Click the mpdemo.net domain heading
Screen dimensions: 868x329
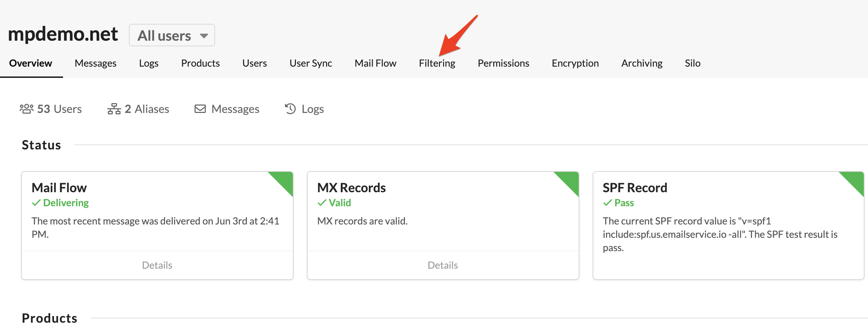(x=63, y=34)
